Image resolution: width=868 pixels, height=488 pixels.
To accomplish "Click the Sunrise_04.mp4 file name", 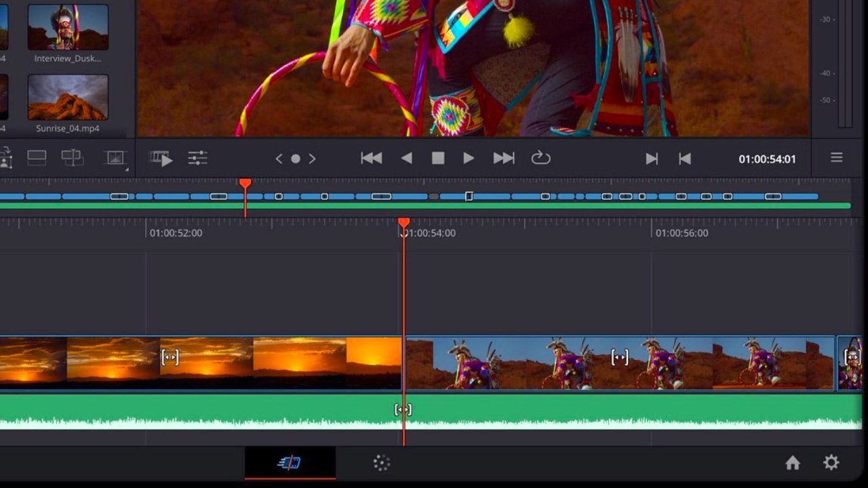I will click(68, 128).
